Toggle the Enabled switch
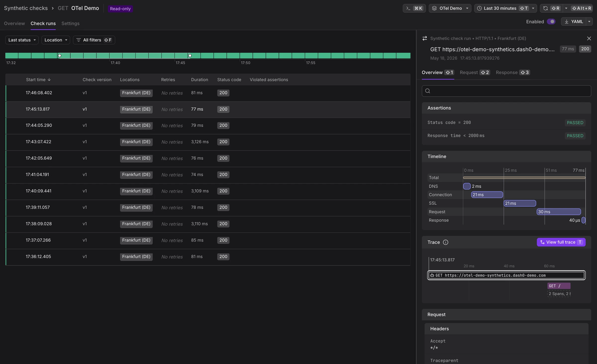597x364 pixels. coord(551,22)
